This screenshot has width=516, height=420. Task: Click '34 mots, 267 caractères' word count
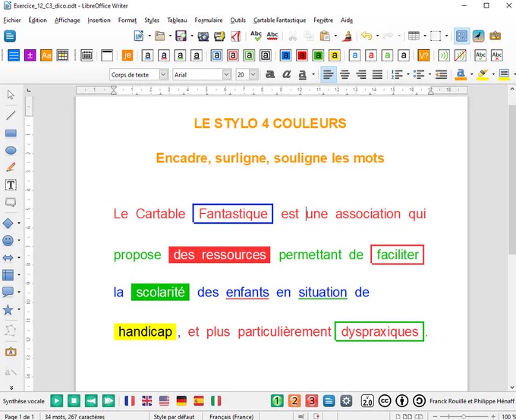point(74,416)
